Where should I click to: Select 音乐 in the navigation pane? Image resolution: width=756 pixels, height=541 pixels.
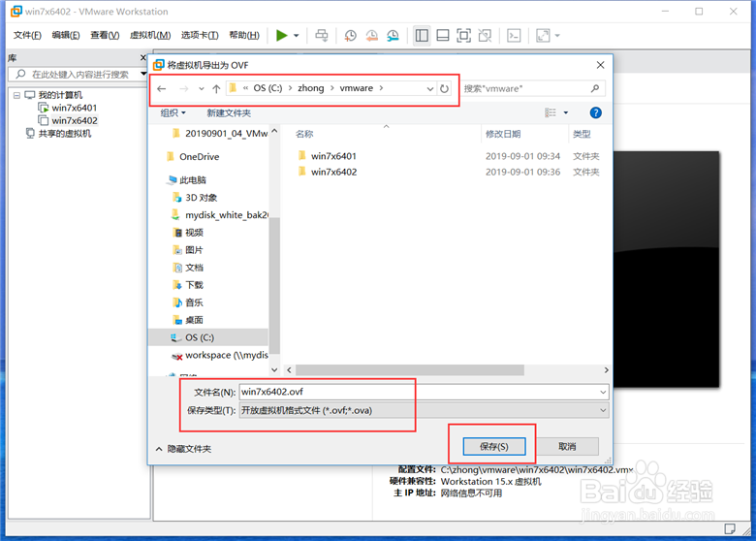(x=194, y=302)
